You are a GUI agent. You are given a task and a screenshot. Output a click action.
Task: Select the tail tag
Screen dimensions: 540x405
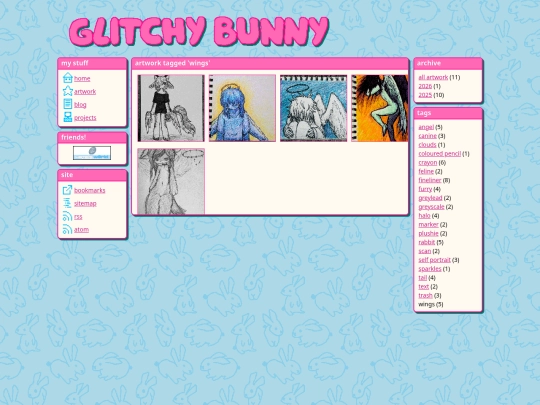423,278
